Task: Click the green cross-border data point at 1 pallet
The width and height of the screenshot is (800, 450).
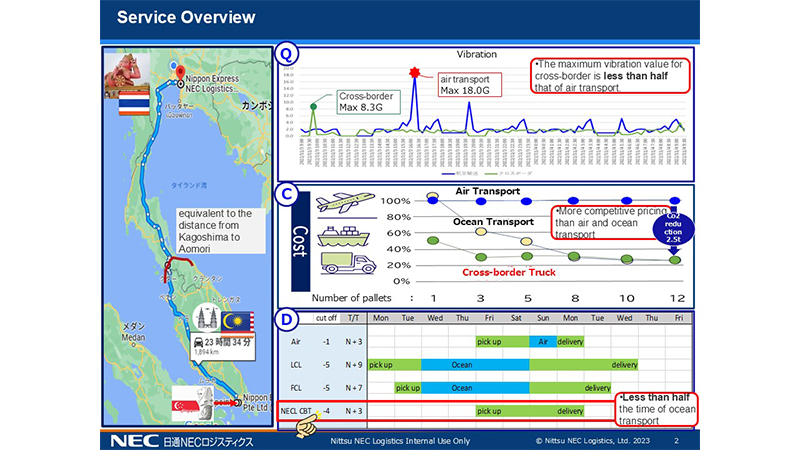Action: pos(433,240)
